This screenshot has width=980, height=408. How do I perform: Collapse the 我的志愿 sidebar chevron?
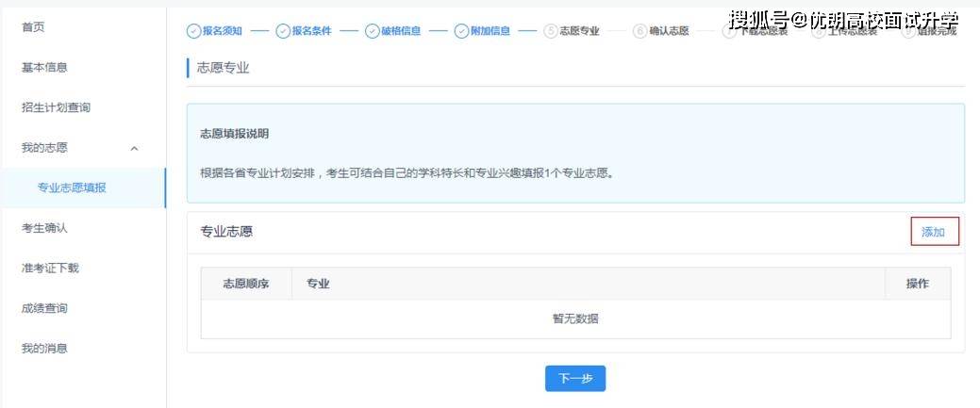pos(134,148)
